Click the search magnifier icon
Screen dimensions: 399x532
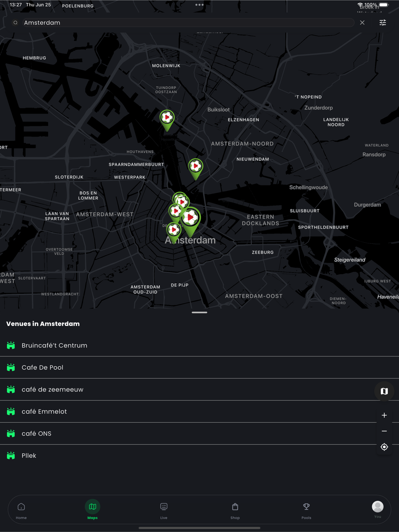click(x=15, y=23)
